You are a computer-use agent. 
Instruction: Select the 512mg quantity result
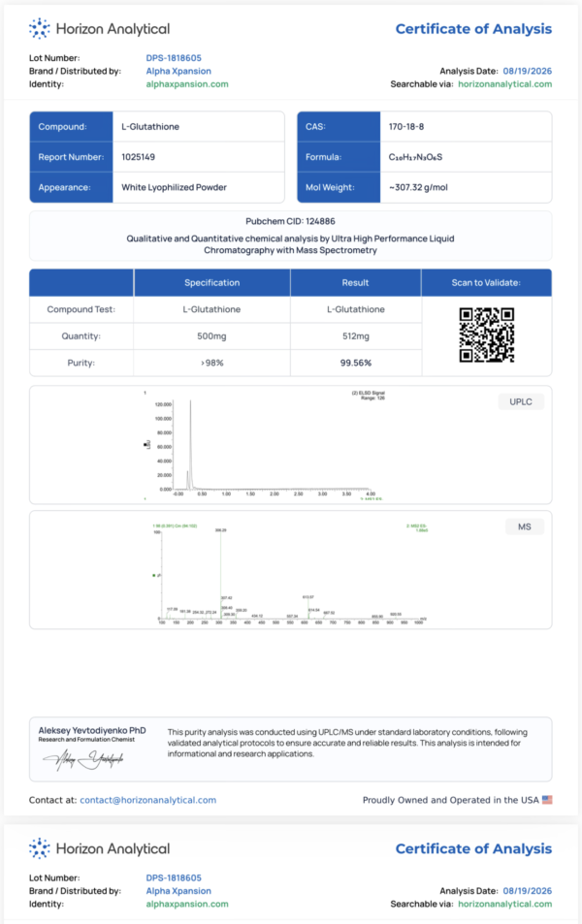coord(356,335)
